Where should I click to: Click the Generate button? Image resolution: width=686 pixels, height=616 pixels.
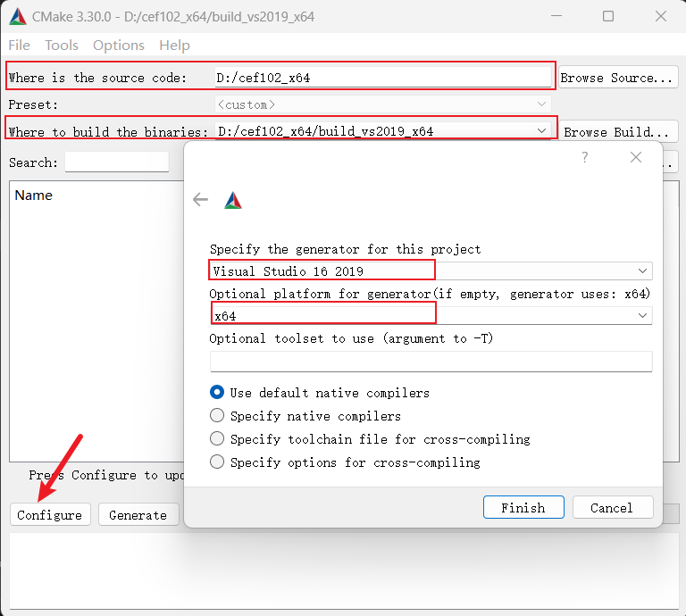point(138,514)
